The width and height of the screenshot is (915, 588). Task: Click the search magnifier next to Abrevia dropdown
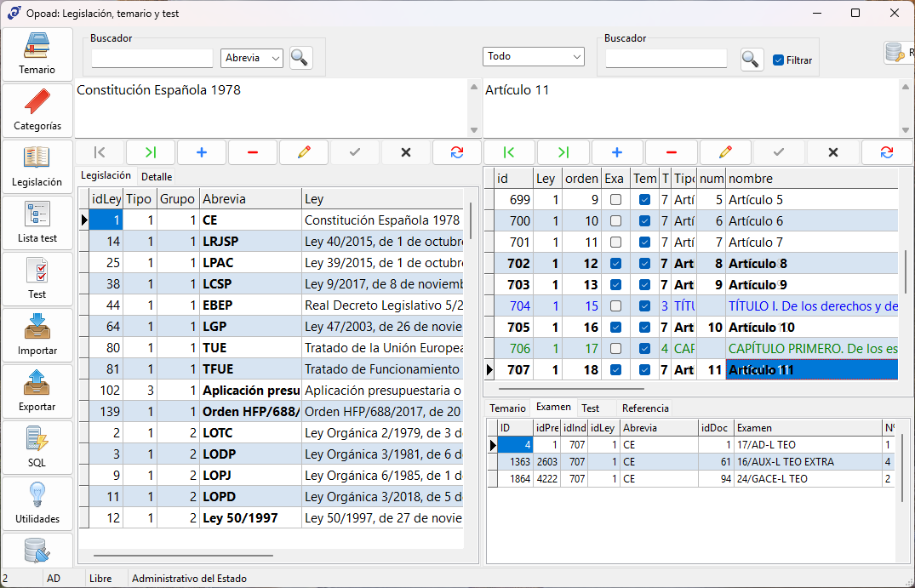click(x=300, y=58)
